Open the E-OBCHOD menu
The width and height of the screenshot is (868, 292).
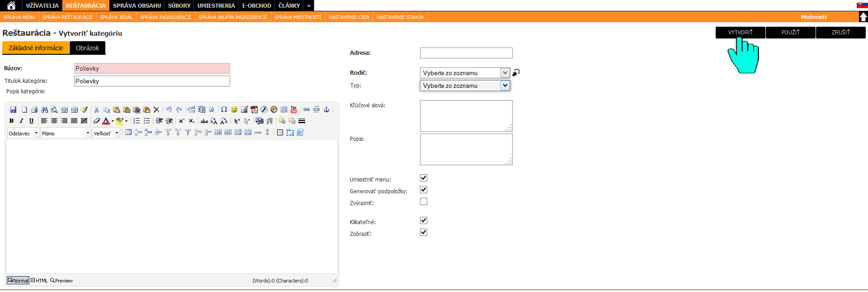[256, 5]
